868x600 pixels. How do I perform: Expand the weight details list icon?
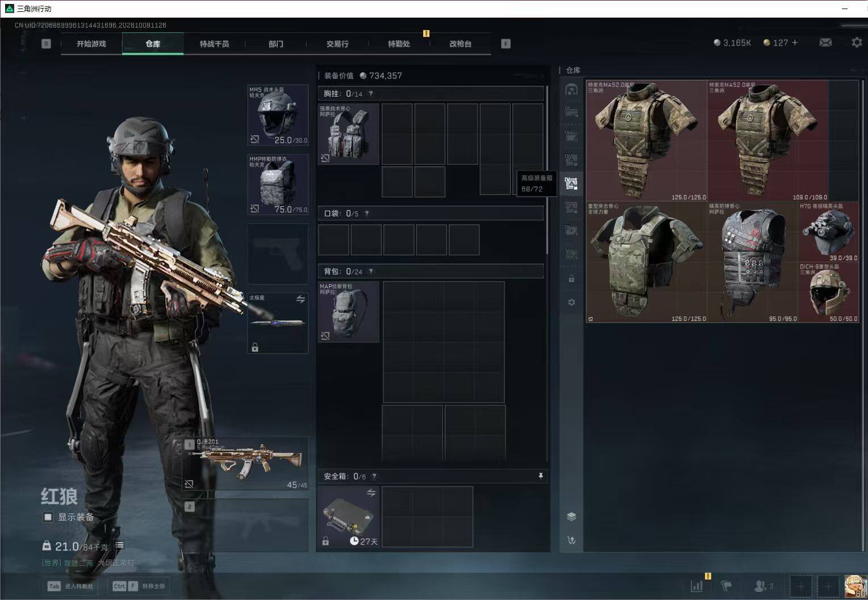(119, 545)
